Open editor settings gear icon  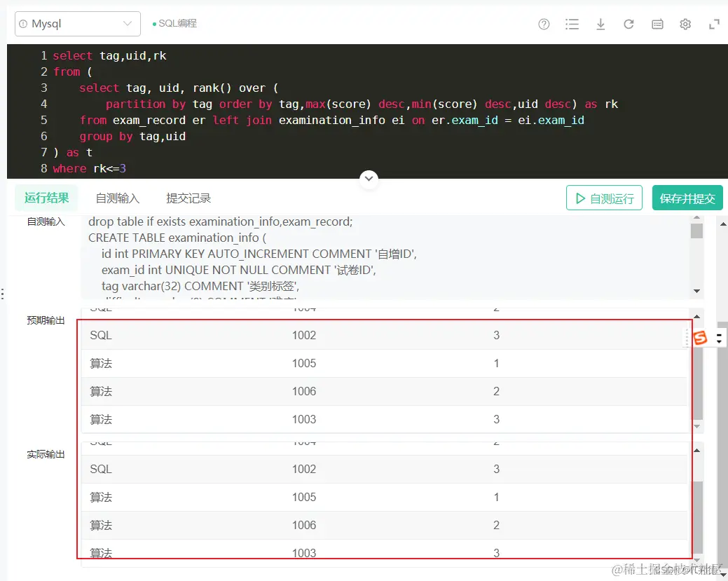point(685,24)
